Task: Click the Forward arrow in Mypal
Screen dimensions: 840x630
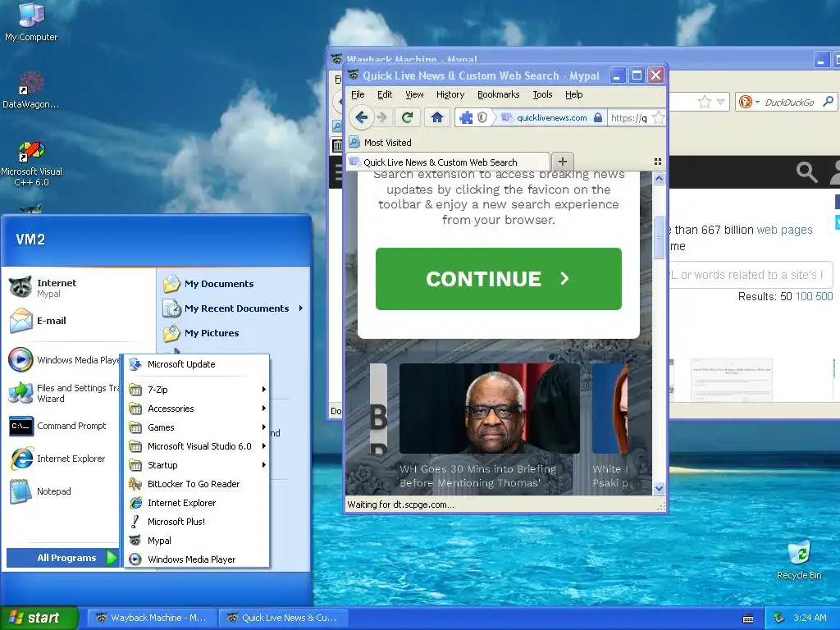Action: pyautogui.click(x=382, y=117)
